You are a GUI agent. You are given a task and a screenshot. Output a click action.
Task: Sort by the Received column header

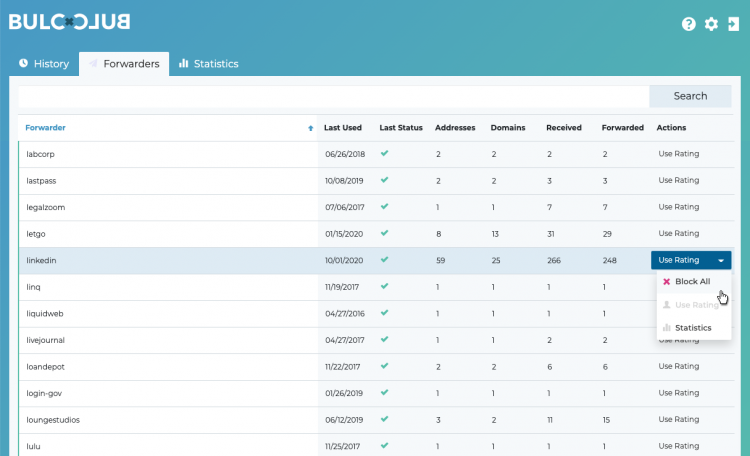564,128
